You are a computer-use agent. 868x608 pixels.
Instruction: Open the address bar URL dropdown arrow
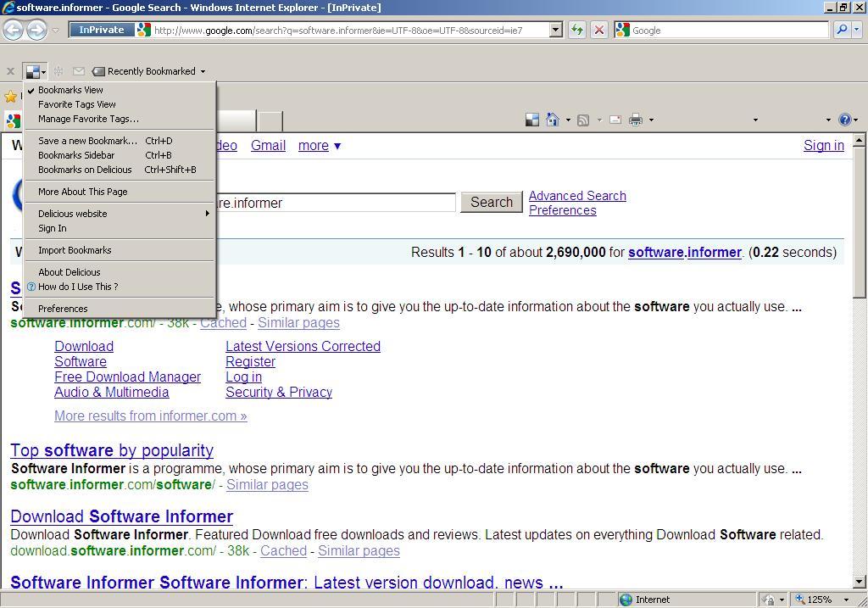coord(555,30)
